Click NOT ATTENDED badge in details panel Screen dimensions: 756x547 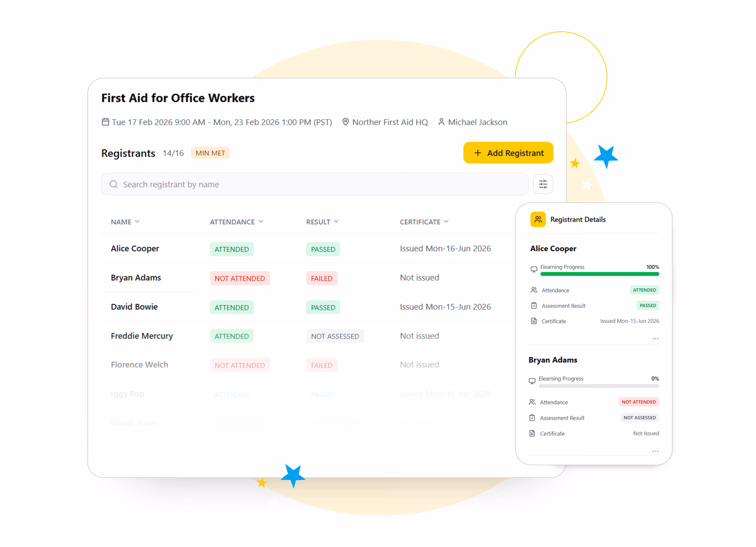pos(639,402)
